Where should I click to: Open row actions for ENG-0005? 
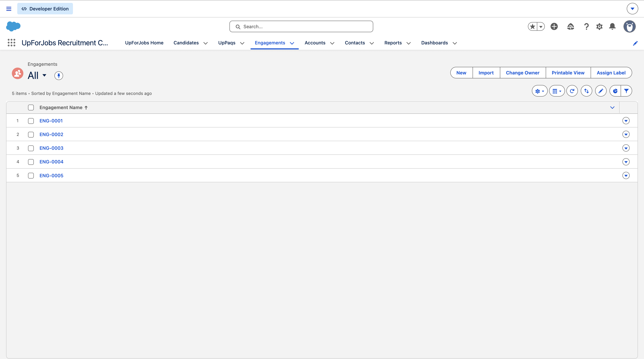[x=626, y=176]
